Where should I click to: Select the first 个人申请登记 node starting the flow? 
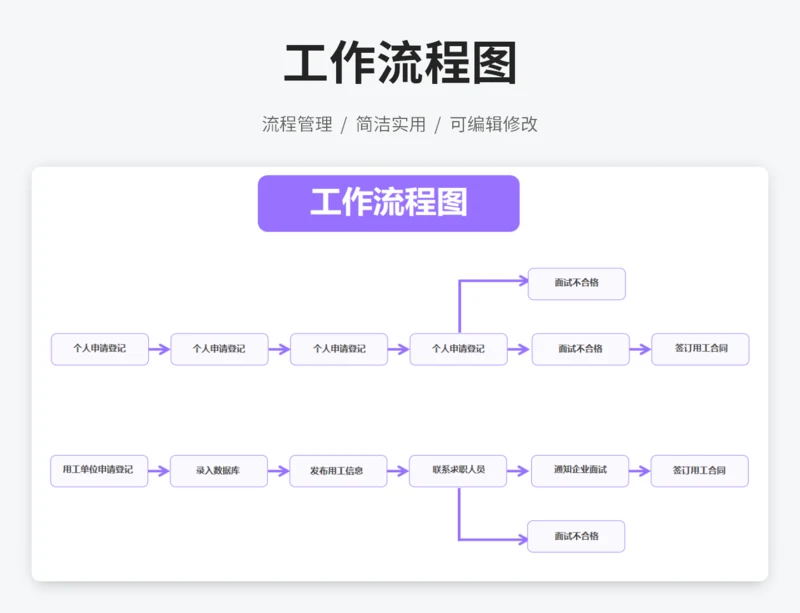click(x=99, y=349)
